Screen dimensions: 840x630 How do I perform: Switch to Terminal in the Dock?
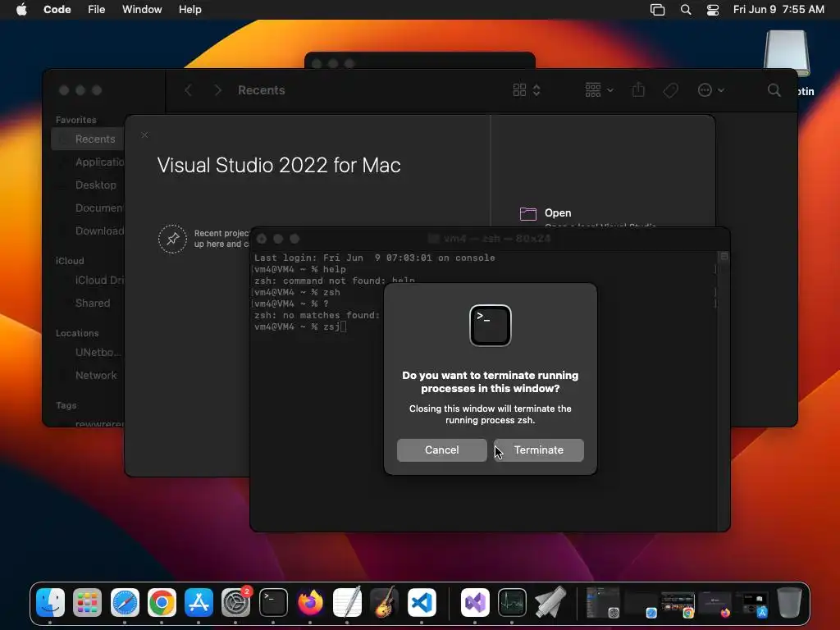coord(273,603)
